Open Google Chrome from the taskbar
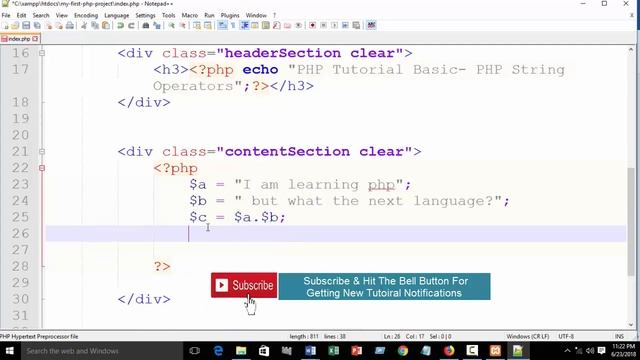Screen dimensions: 640x360 403,351
